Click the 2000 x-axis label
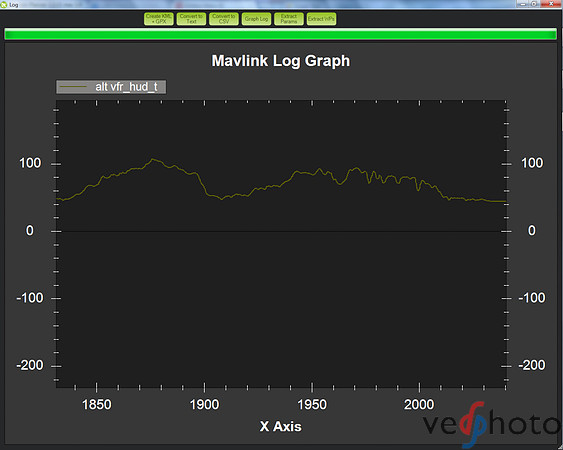The height and width of the screenshot is (450, 563). pyautogui.click(x=419, y=405)
